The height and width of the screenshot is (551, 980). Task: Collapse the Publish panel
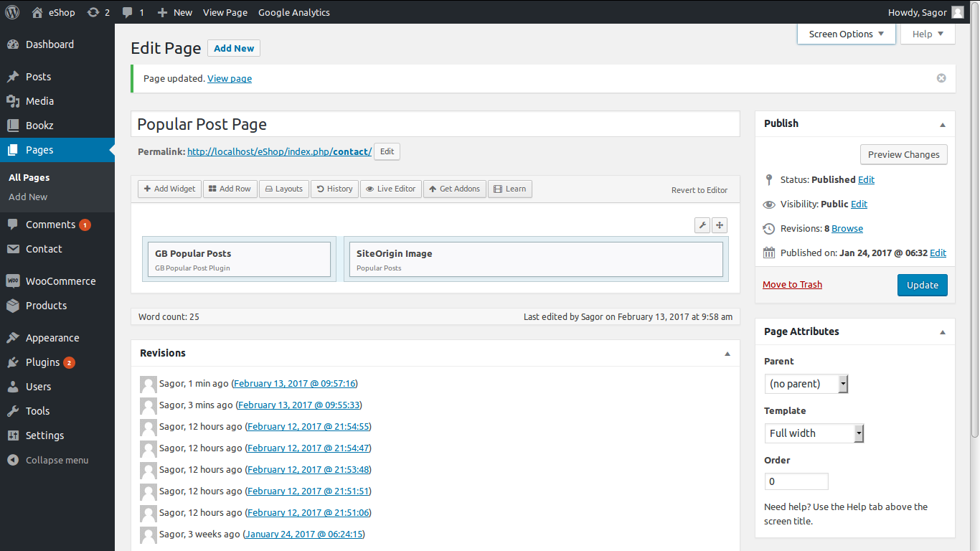[942, 124]
